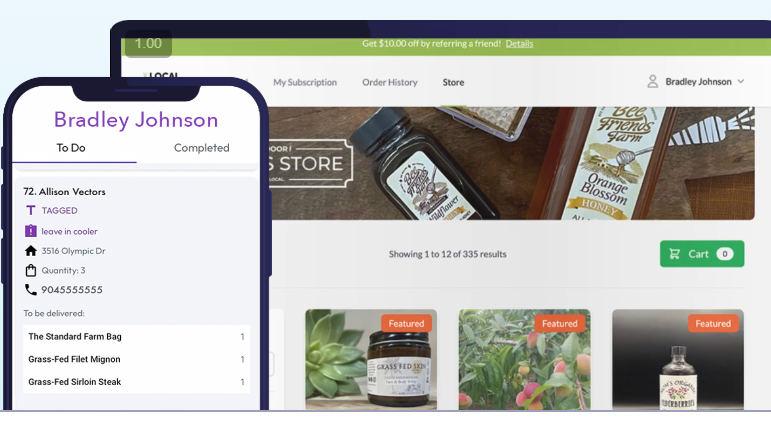Go to Order History
Viewport: 771px width, 424px height.
pos(390,82)
